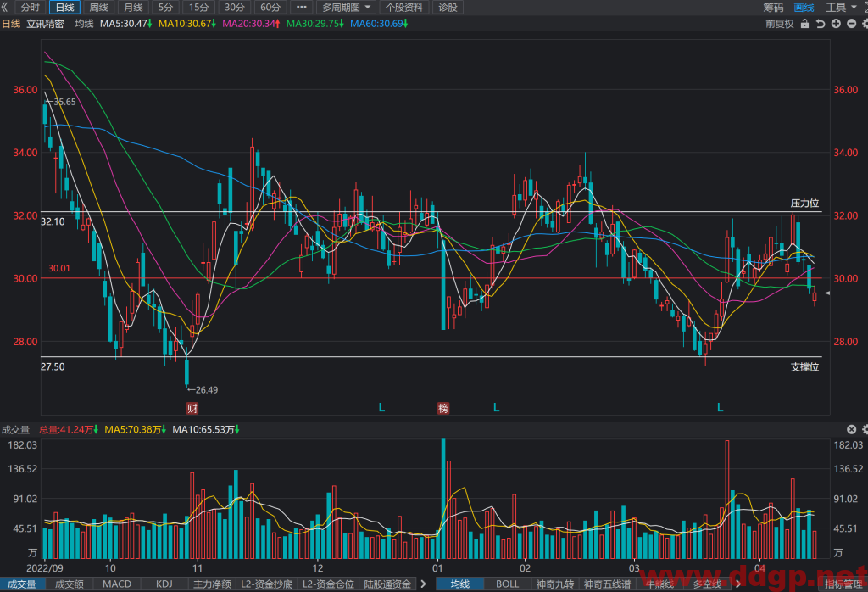Select the L2-资金仓位 indicator tab
This screenshot has height=592, width=868.
[328, 584]
